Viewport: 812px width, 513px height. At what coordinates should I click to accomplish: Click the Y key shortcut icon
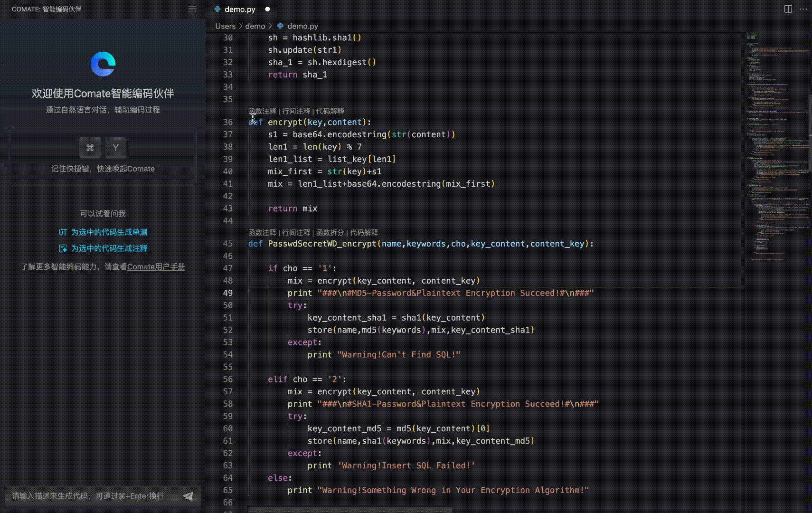pyautogui.click(x=116, y=148)
